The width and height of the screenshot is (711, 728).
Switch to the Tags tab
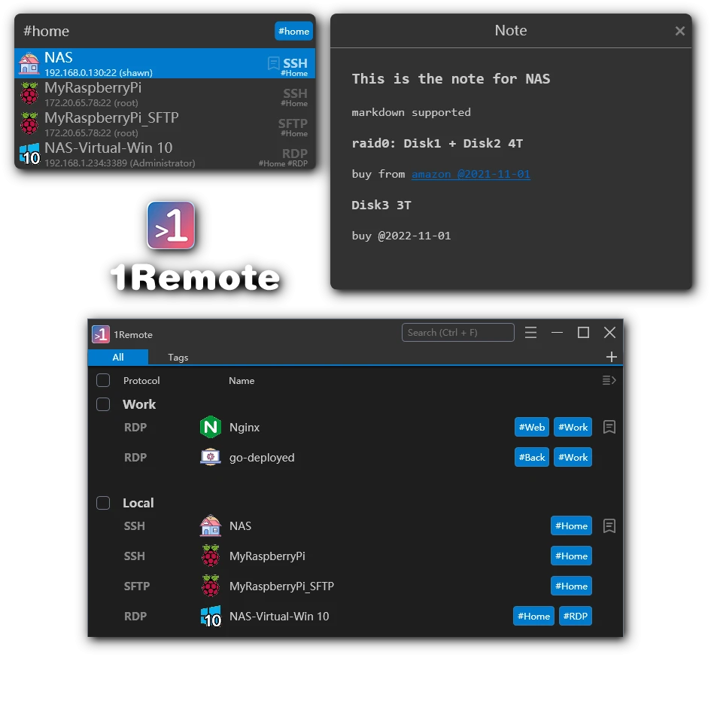[x=178, y=358]
